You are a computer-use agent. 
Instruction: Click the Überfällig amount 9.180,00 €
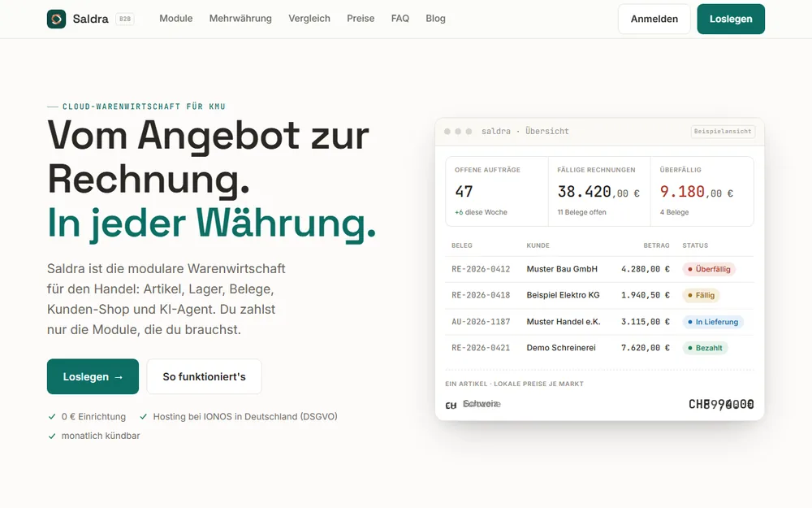click(x=697, y=192)
